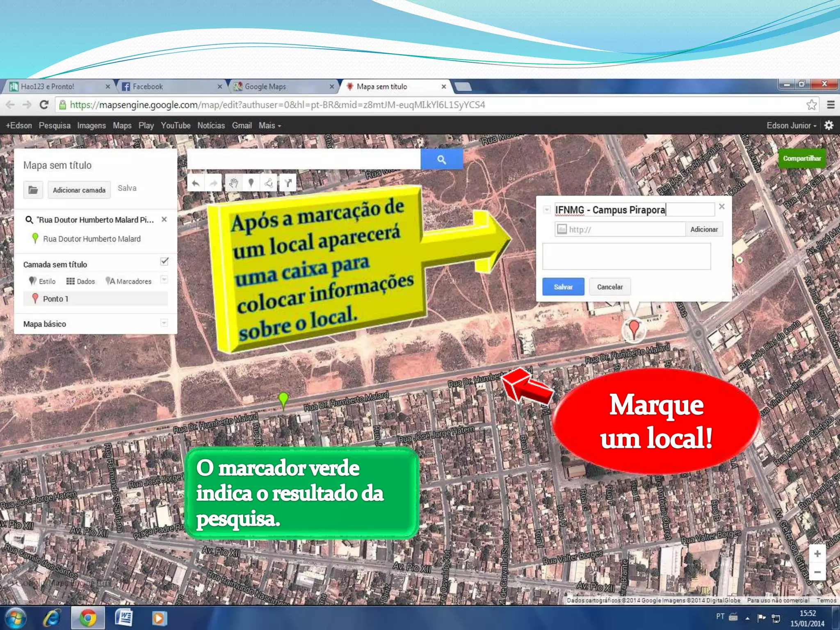
Task: Open the folder icon beside Adicionar camada
Action: pos(33,190)
